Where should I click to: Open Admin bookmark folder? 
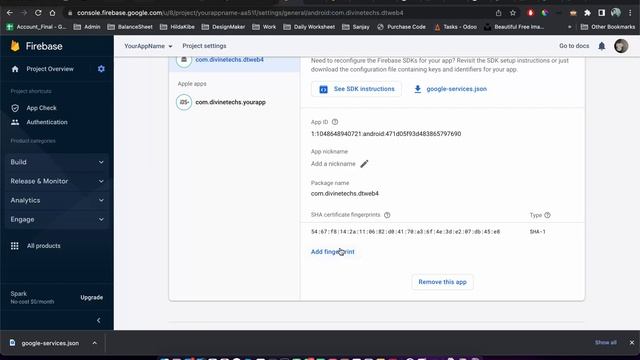(87, 27)
